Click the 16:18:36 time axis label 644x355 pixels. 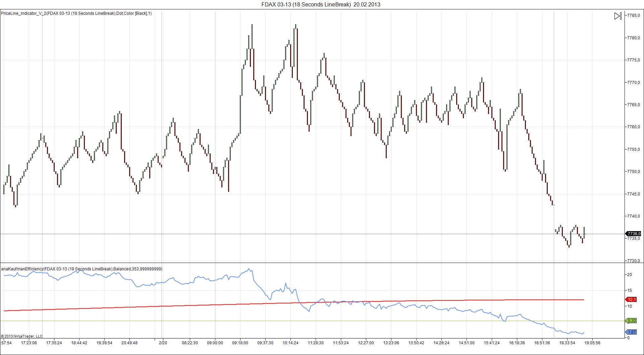[517, 343]
